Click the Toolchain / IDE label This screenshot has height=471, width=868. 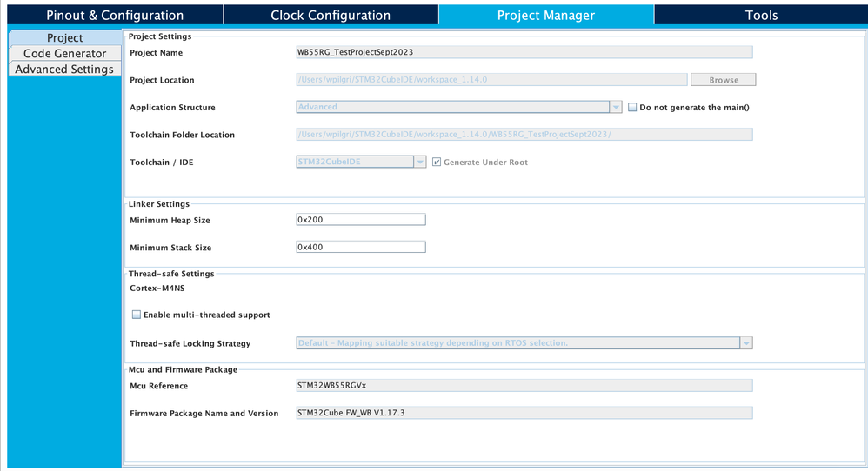click(162, 162)
